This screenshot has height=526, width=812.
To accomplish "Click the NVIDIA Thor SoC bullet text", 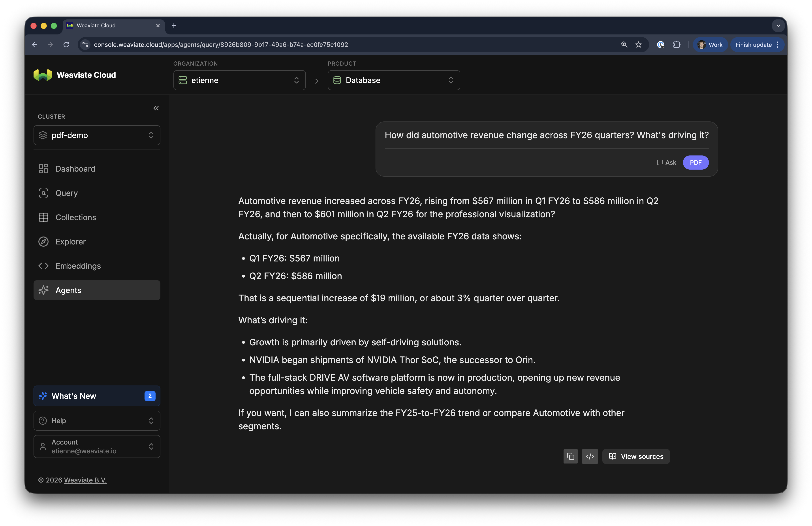I will point(392,360).
